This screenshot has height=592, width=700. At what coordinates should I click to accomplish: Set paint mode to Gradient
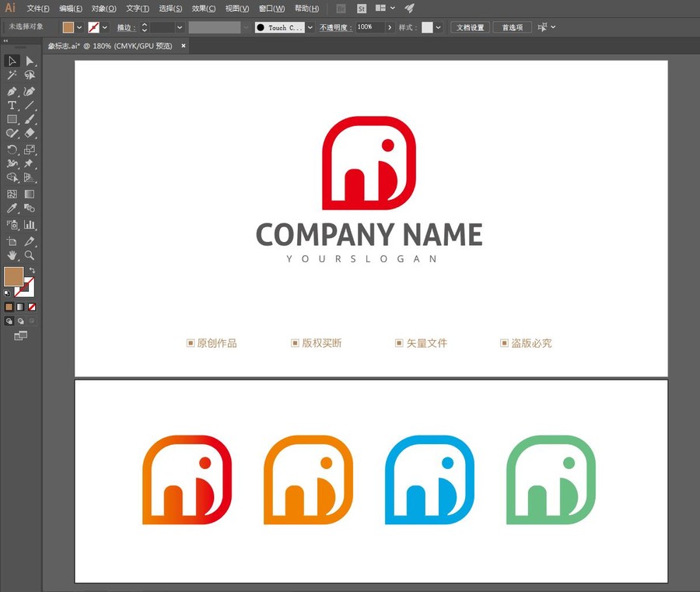click(20, 307)
